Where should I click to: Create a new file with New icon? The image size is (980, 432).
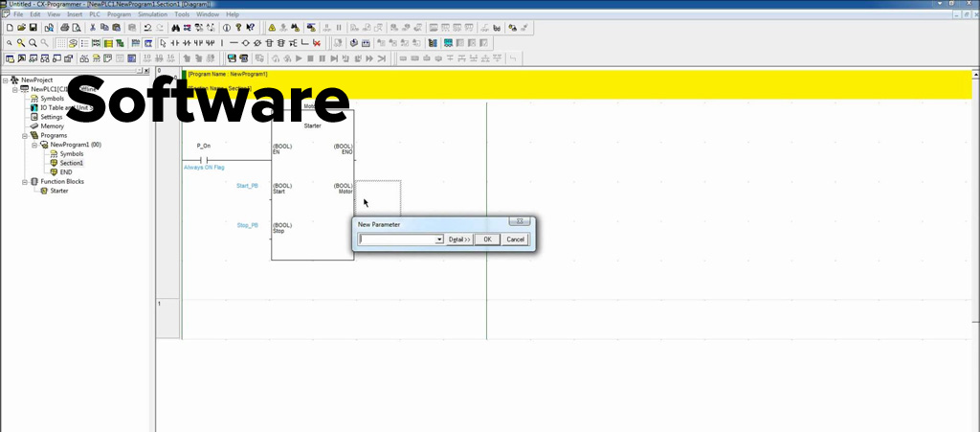10,28
